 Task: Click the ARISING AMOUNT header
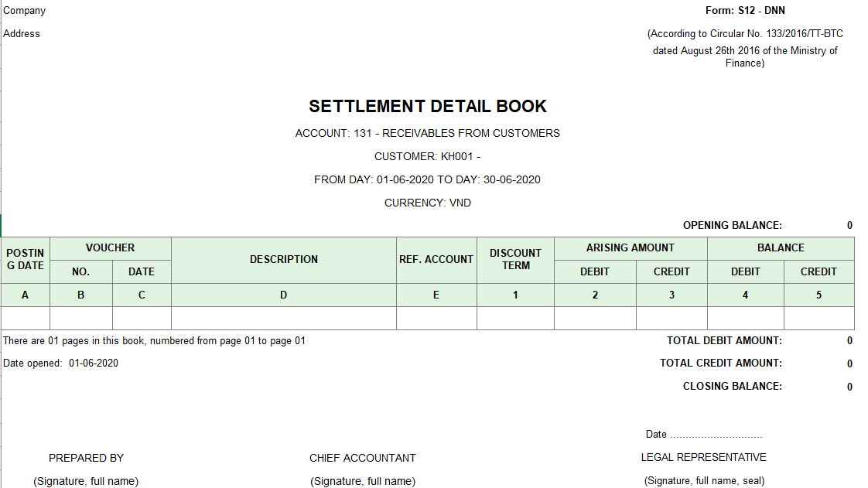coord(630,247)
